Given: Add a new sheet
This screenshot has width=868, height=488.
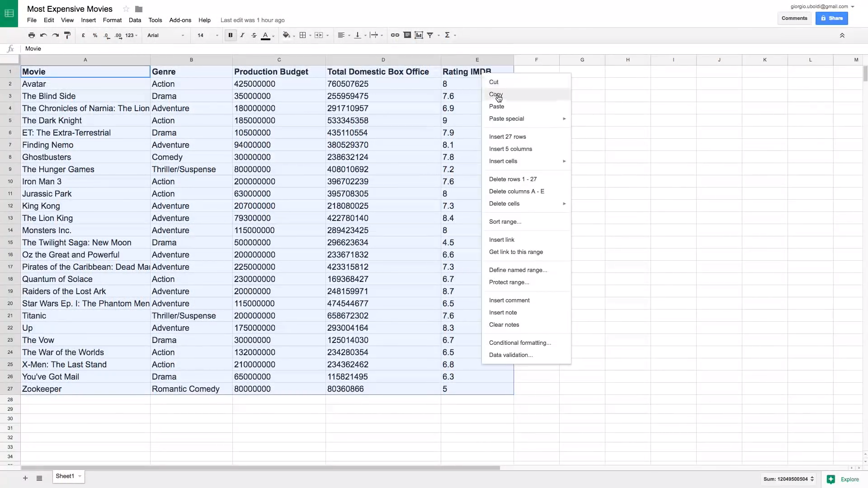Looking at the screenshot, I should (x=25, y=479).
